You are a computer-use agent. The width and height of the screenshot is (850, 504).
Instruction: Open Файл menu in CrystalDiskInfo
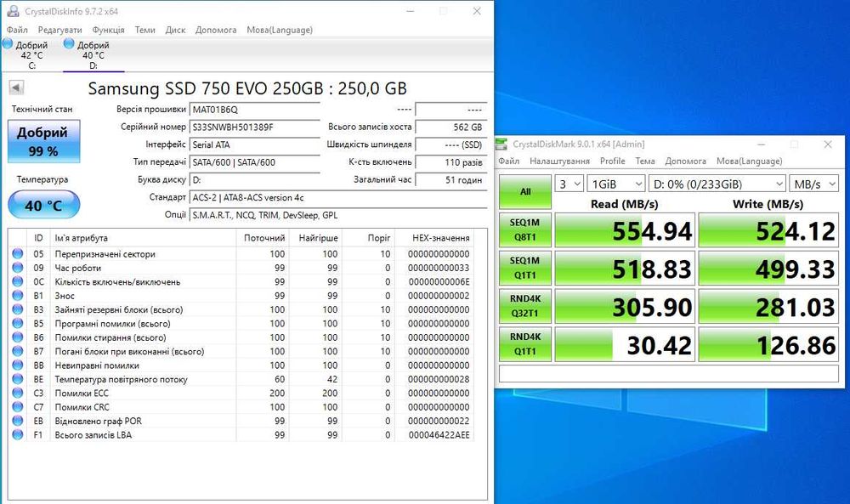[17, 30]
